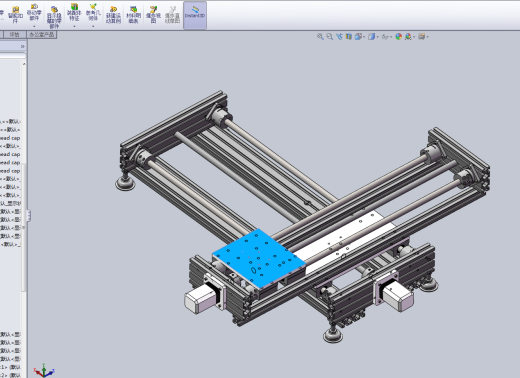Click the Zoom to Area icon

tap(329, 37)
